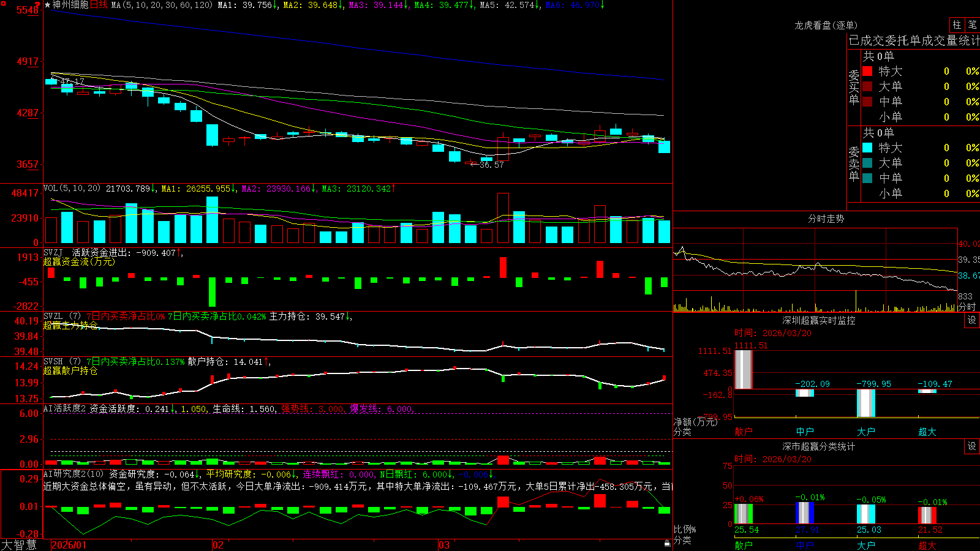Click the 深圳超赢实时监控 panel title
Image resolution: width=980 pixels, height=551 pixels.
819,320
